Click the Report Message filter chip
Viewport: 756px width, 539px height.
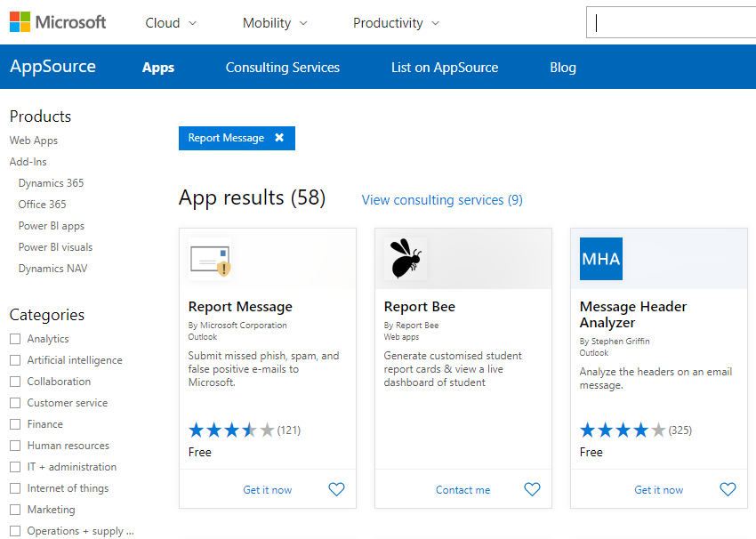click(x=237, y=138)
